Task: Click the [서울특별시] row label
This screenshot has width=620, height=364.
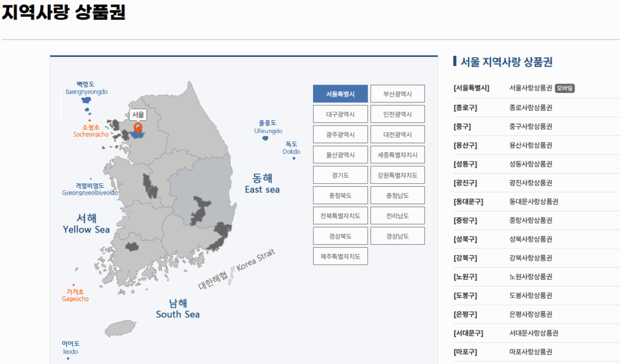Action: pos(471,88)
